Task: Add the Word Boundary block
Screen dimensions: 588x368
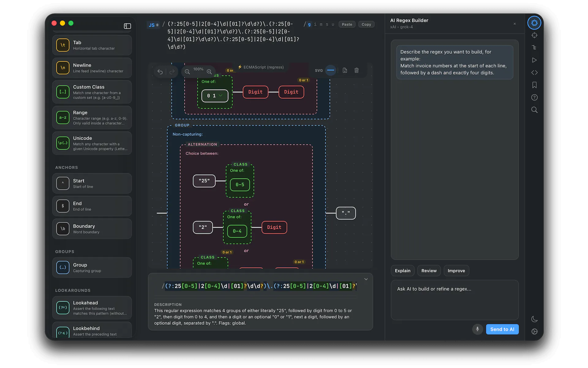Action: pyautogui.click(x=92, y=229)
